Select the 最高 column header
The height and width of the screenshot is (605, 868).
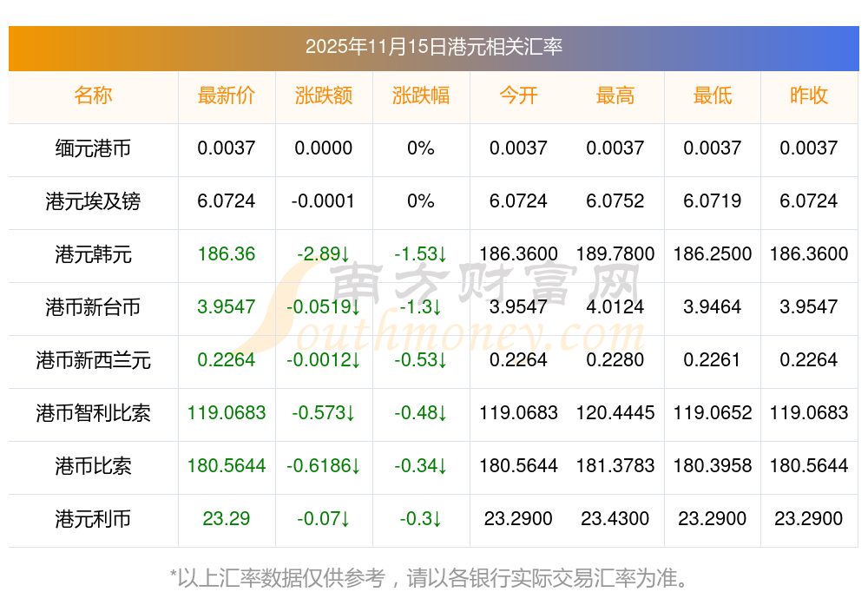tap(615, 95)
